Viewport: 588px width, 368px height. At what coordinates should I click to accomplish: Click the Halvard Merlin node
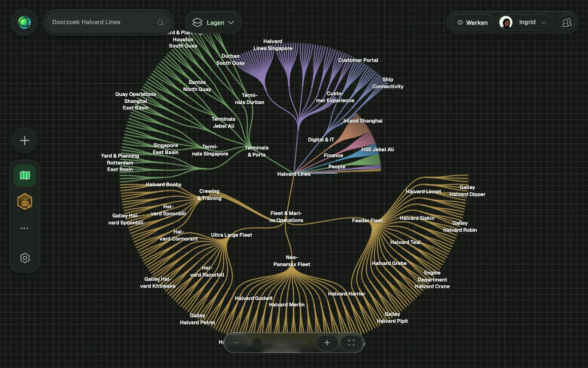click(x=287, y=305)
